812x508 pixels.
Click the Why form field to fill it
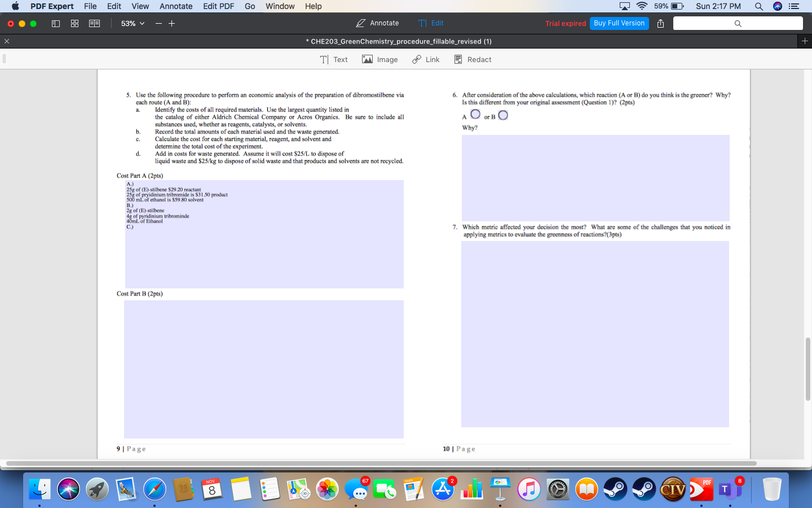[595, 177]
